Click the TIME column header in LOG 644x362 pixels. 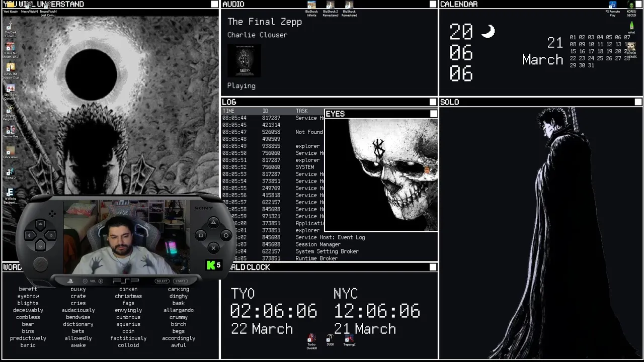228,111
